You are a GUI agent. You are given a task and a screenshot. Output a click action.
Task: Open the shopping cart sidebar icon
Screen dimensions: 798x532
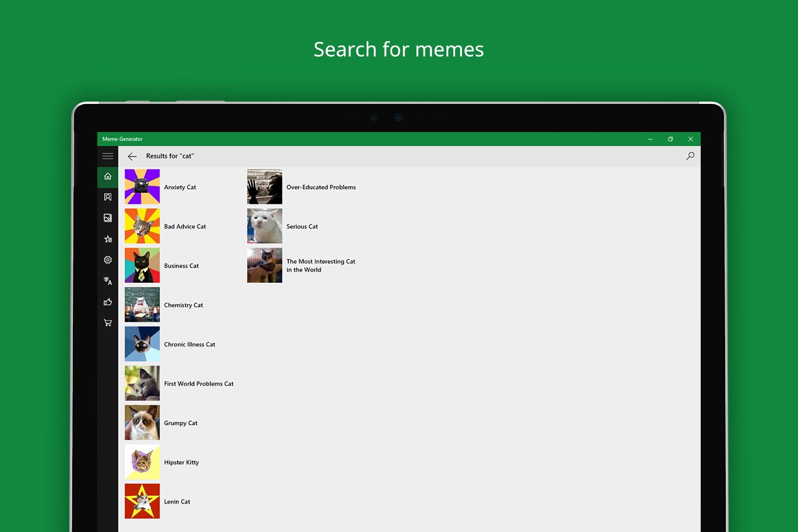(x=107, y=323)
